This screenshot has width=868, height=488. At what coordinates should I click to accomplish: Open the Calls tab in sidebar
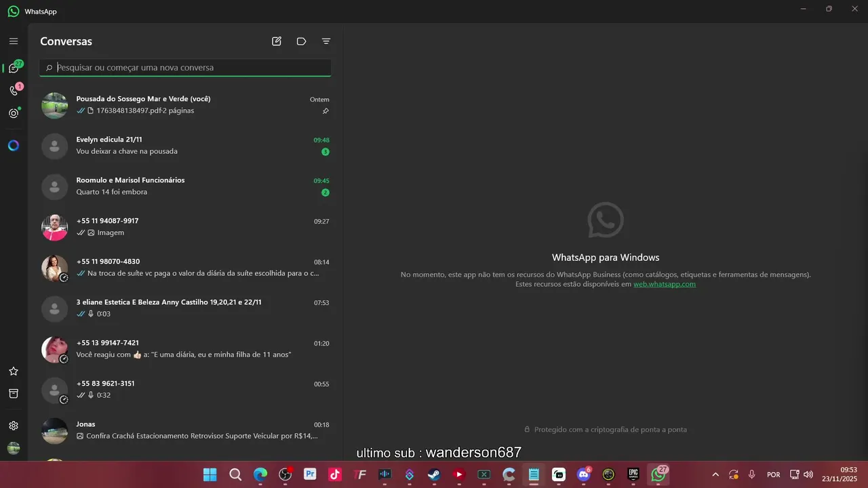[x=14, y=90]
